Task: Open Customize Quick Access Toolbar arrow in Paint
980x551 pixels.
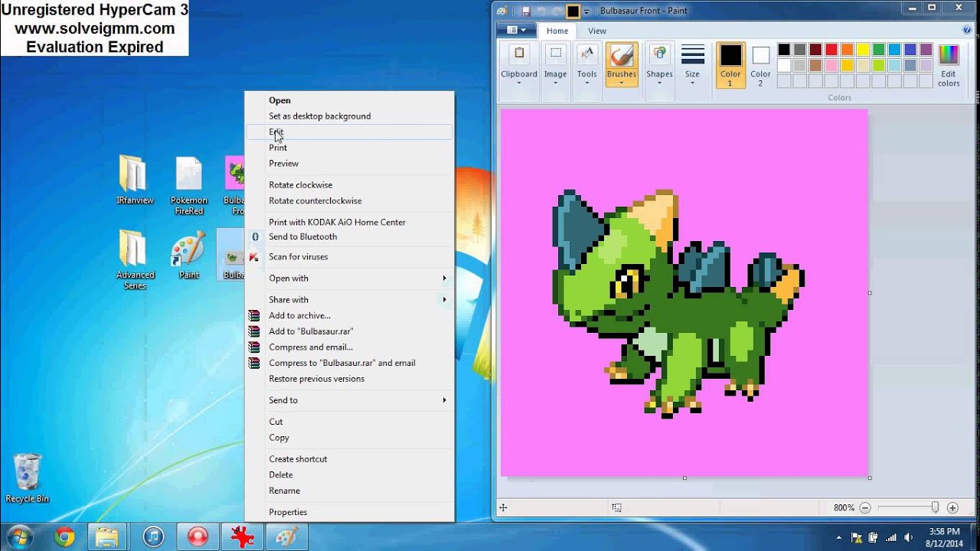Action: 587,11
